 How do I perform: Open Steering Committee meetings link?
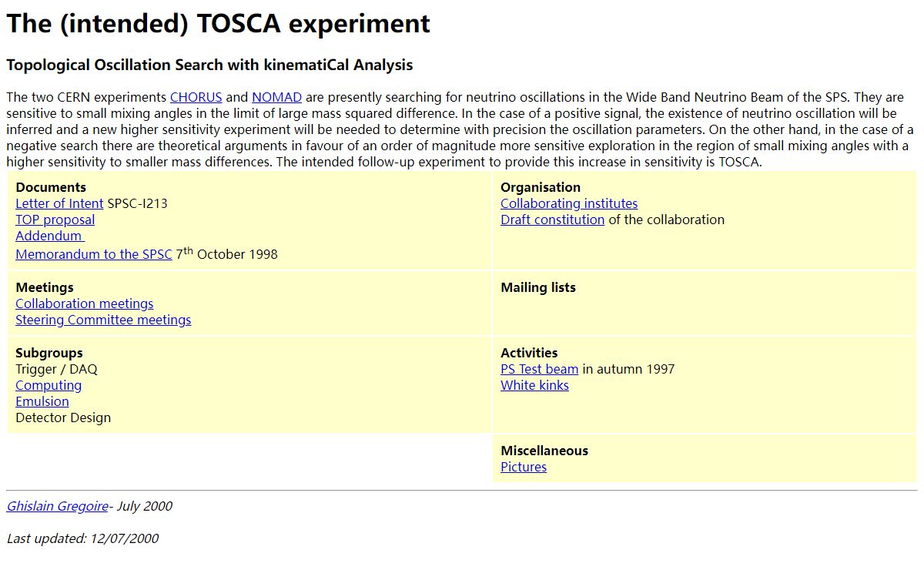coord(103,320)
